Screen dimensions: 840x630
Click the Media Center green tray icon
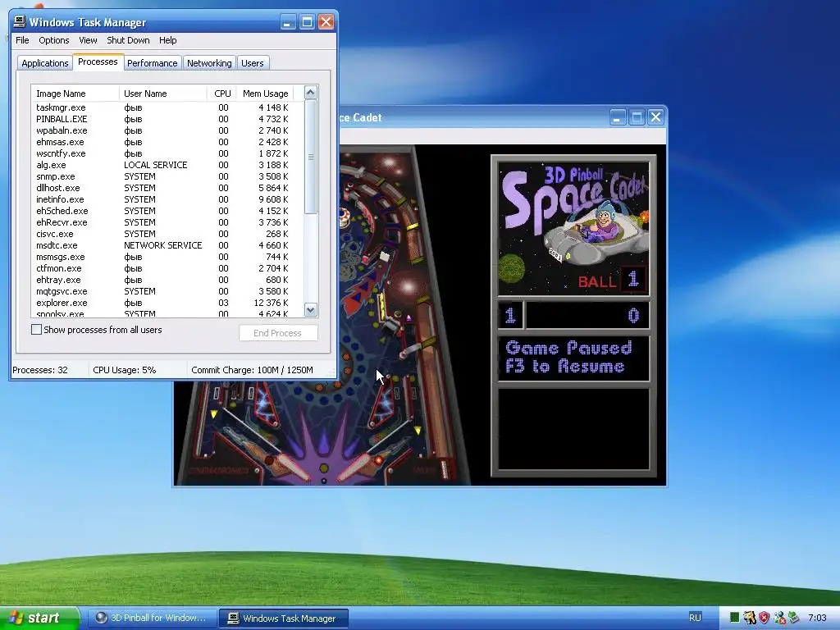[793, 618]
